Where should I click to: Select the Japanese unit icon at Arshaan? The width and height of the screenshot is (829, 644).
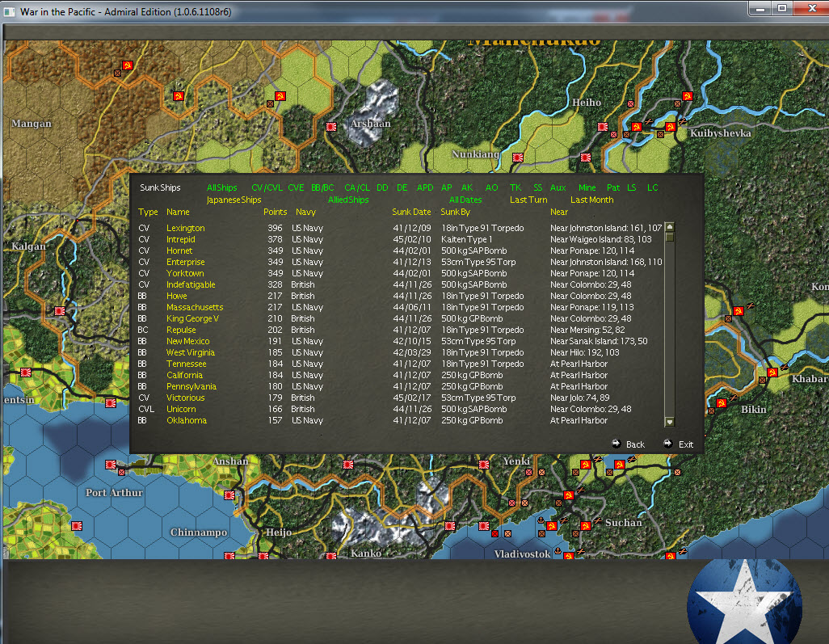[331, 127]
